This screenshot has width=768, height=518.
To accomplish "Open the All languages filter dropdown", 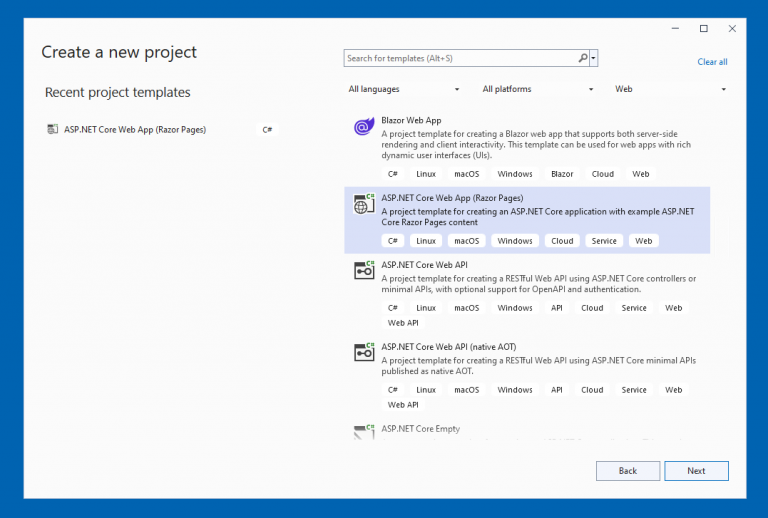I will tap(404, 89).
